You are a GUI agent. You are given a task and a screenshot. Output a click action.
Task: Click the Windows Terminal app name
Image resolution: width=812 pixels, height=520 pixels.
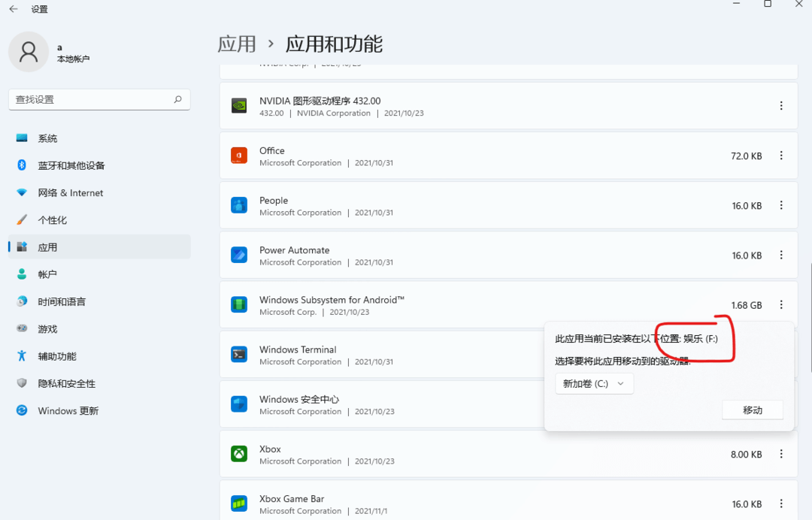click(x=298, y=349)
